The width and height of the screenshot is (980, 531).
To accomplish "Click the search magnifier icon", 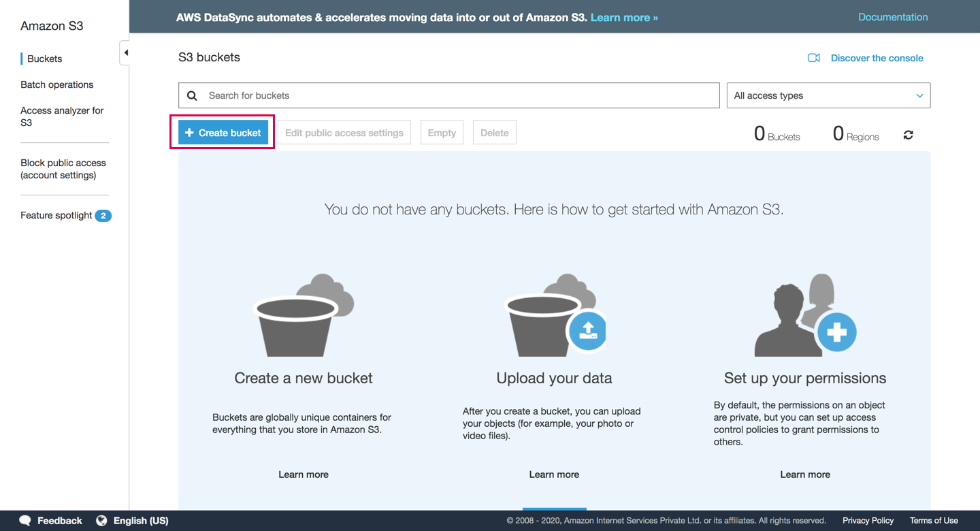I will [x=192, y=96].
